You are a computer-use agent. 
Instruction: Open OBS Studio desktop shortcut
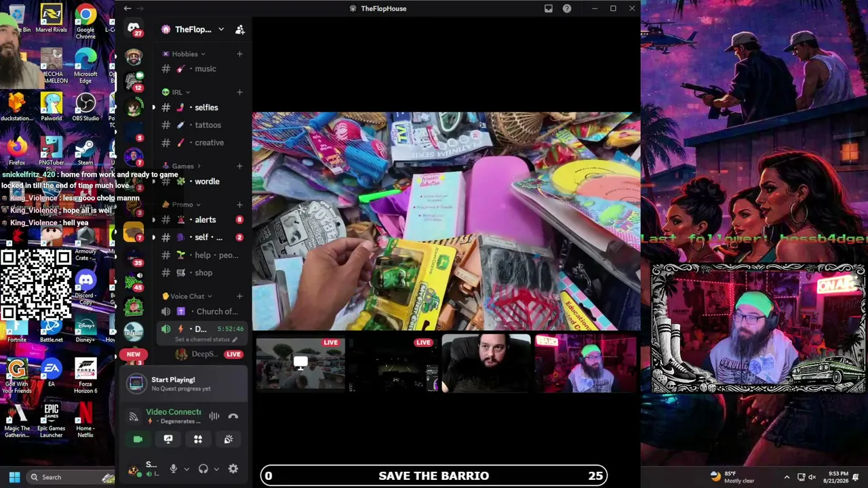[x=85, y=107]
